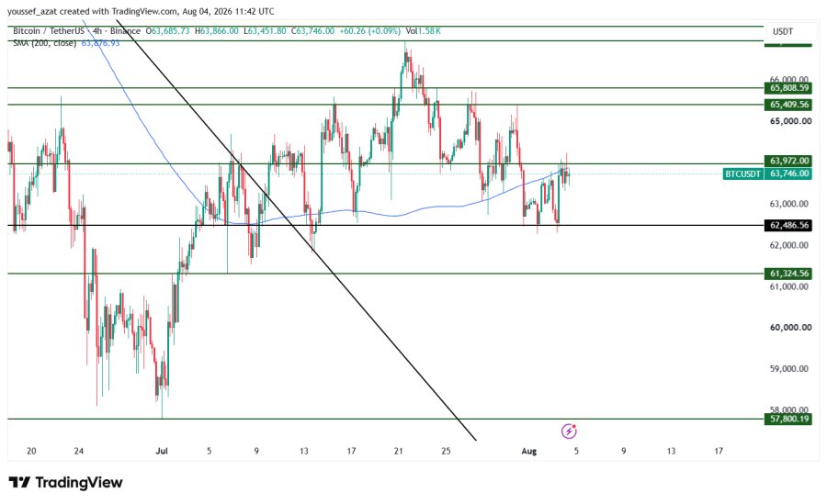Click the 17 label after Aug 13
This screenshot has height=504, width=827.
pos(719,452)
